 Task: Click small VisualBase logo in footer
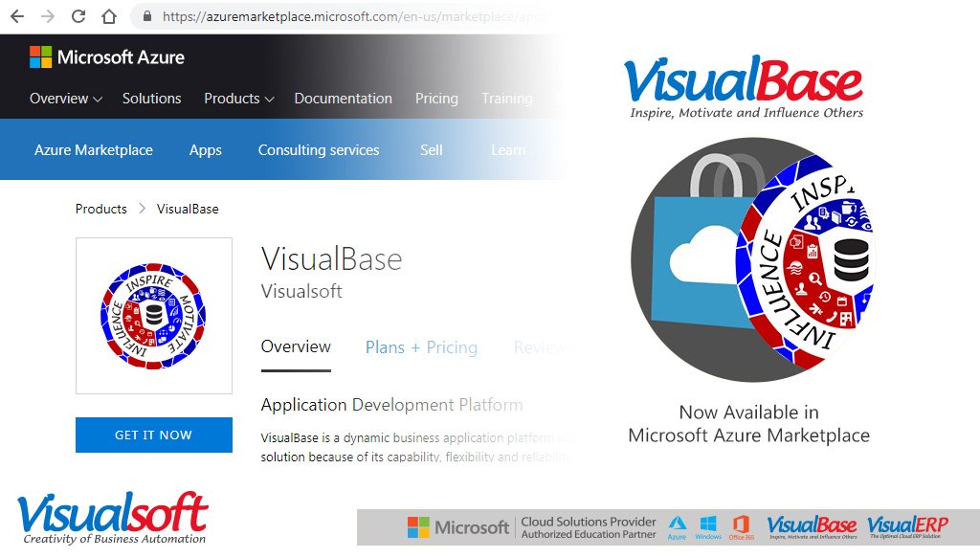(812, 527)
